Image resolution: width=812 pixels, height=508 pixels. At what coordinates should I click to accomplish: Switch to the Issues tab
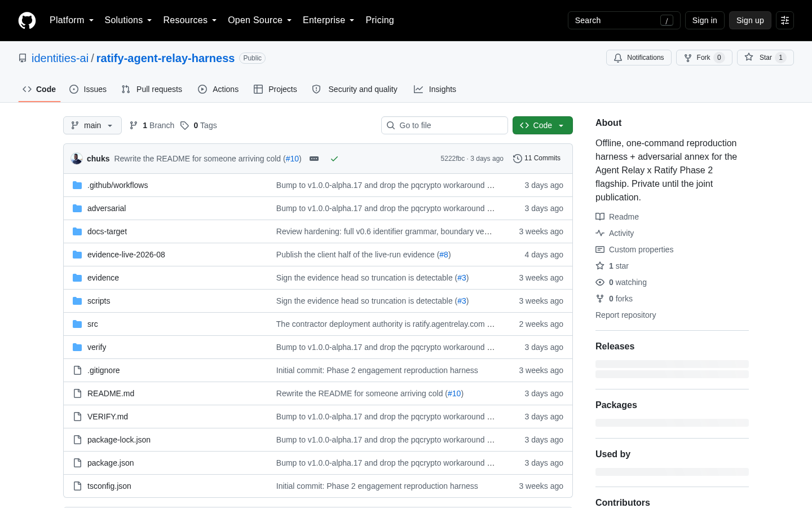coord(88,89)
